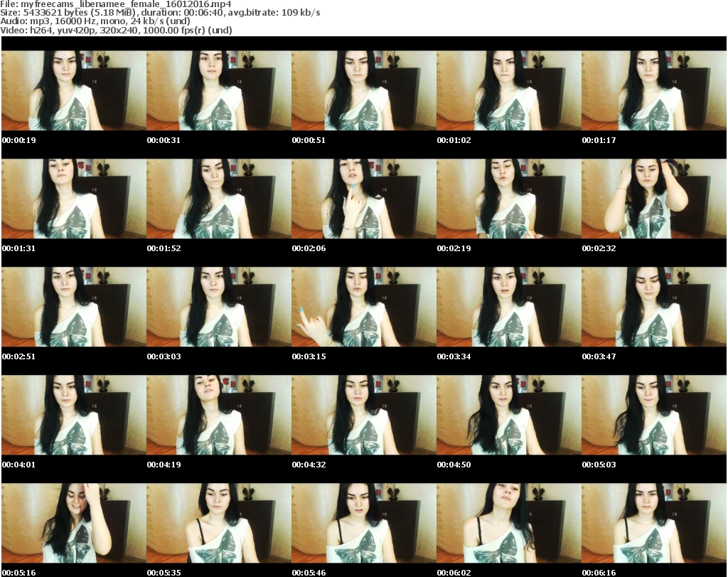Choose the frame captured at 00:04:19

(x=219, y=415)
